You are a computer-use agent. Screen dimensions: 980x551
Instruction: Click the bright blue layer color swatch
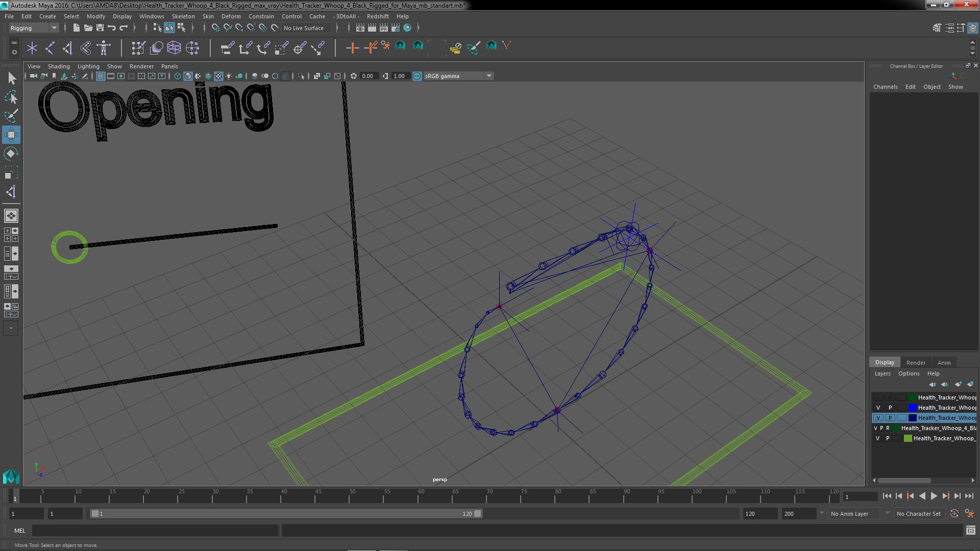pos(913,408)
